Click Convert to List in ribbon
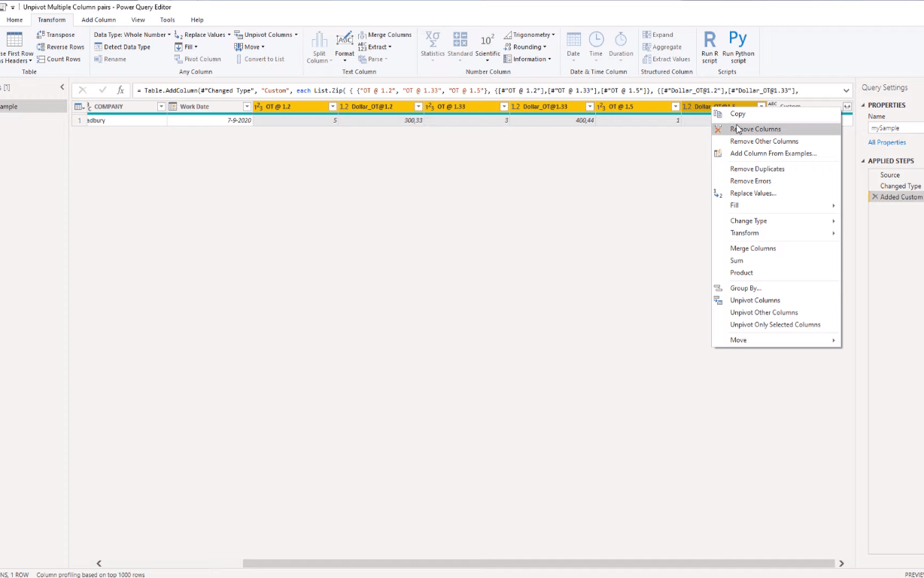Viewport: 924px width, 578px height. (x=260, y=59)
